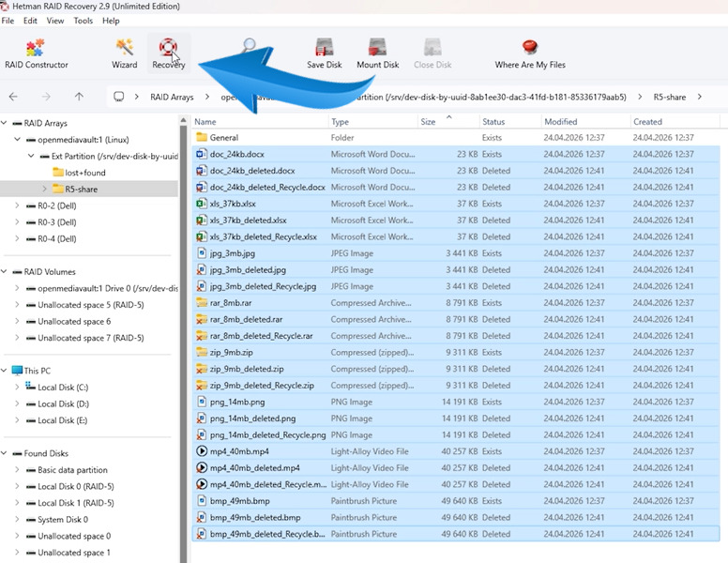This screenshot has height=563, width=728.
Task: Click the computer icon in address bar
Action: pos(119,97)
